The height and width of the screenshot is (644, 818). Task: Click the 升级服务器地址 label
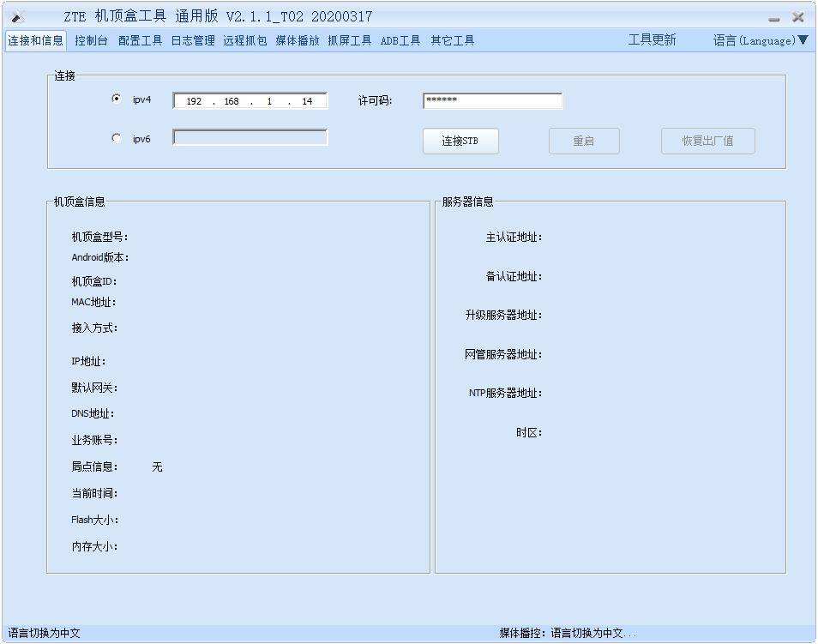(503, 316)
